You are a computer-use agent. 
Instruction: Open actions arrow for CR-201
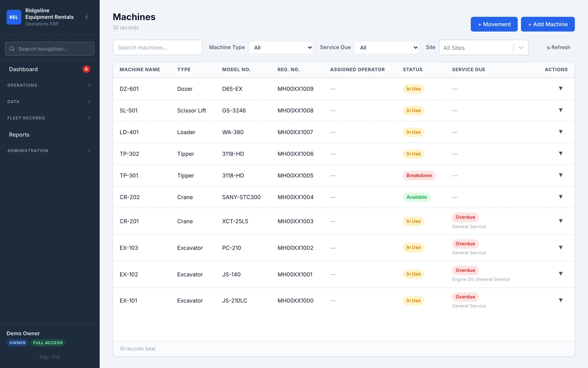561,221
